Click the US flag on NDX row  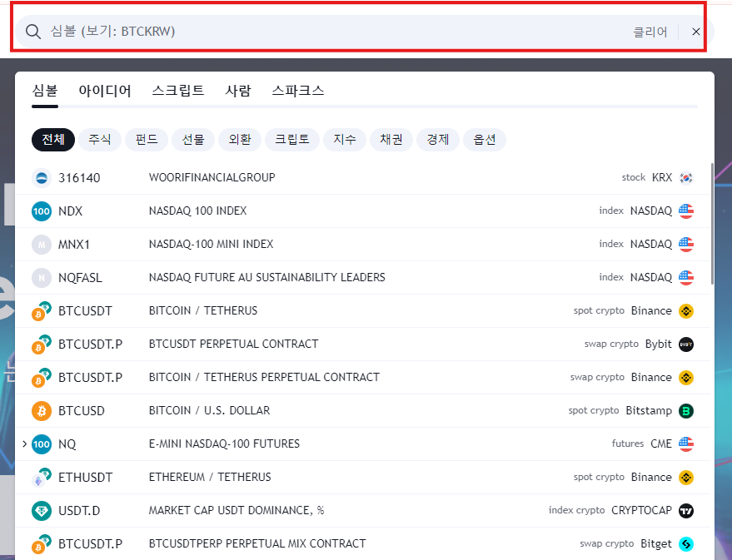tap(686, 211)
